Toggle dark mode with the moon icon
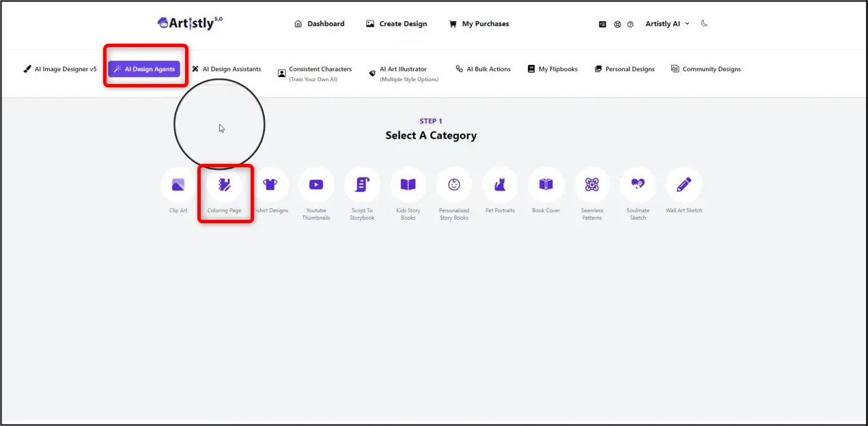The width and height of the screenshot is (868, 426). tap(704, 23)
